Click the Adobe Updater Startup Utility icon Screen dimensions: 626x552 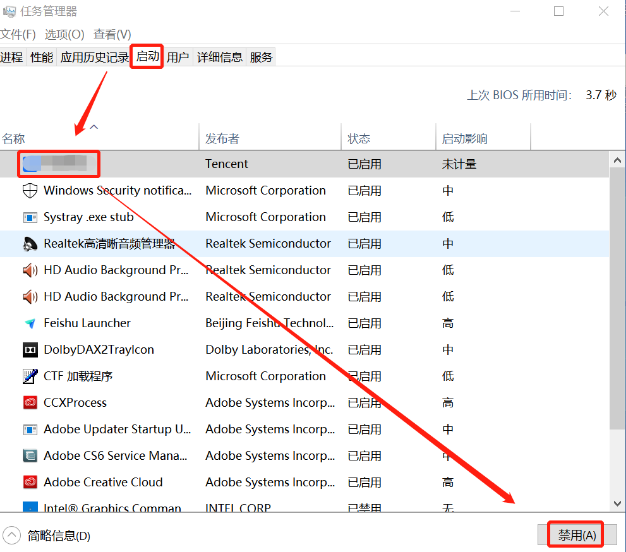coord(30,429)
